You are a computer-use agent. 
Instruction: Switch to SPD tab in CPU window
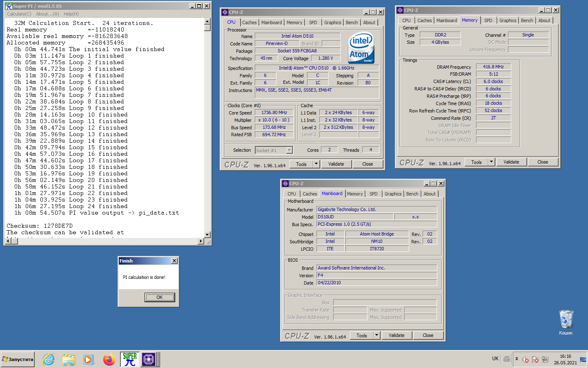point(313,22)
